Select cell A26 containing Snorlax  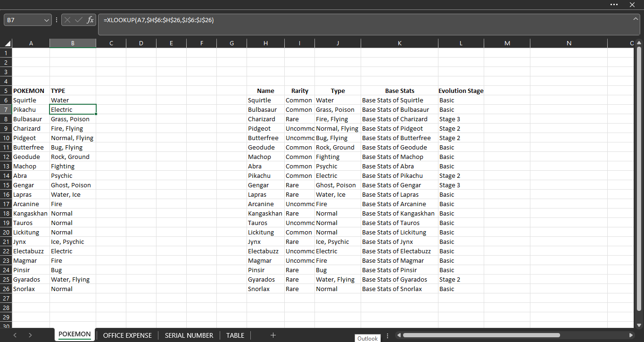[x=31, y=289]
